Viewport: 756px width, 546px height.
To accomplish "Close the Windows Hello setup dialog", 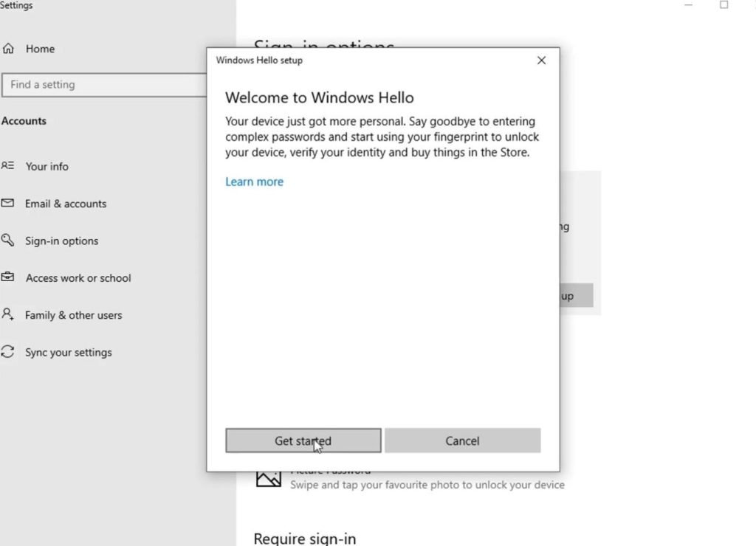I will [541, 61].
